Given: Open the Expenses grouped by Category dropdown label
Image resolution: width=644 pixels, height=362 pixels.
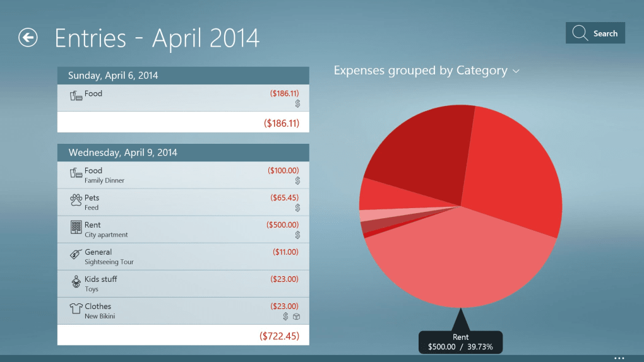Looking at the screenshot, I should point(420,71).
